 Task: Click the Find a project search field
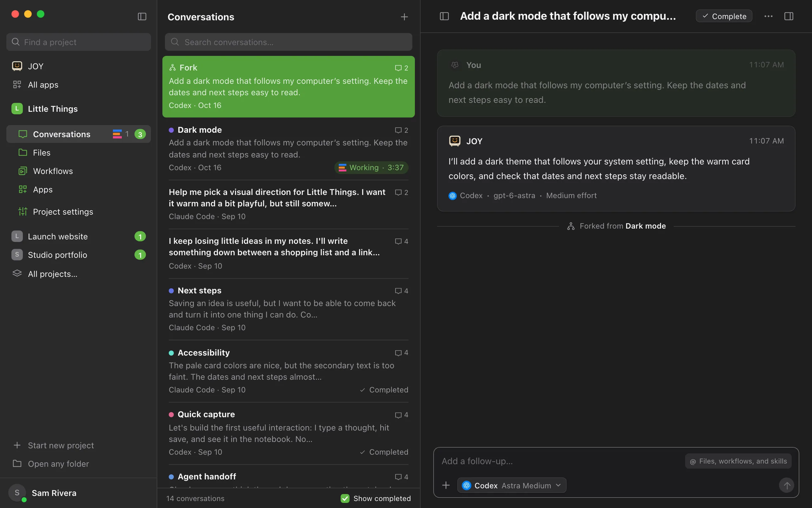[79, 42]
